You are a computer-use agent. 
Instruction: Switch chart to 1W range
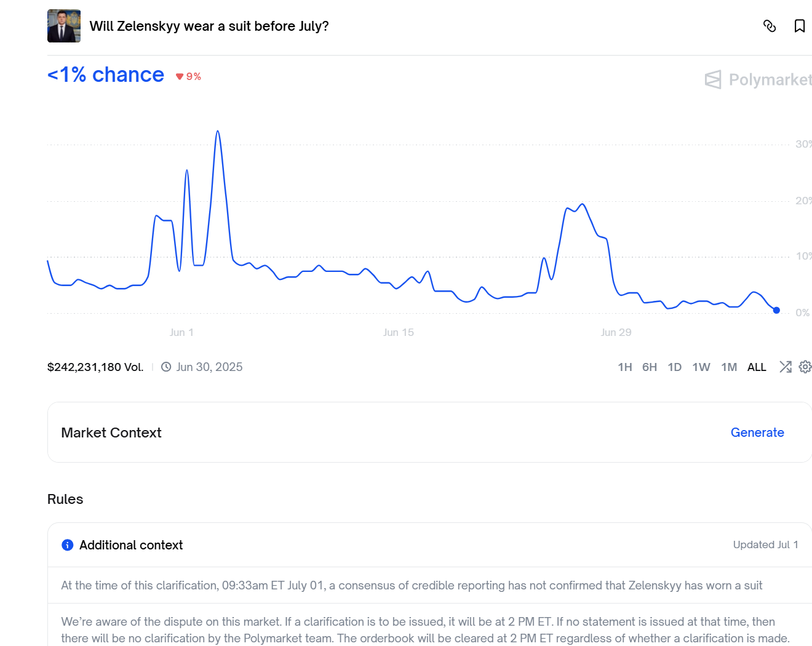(701, 367)
